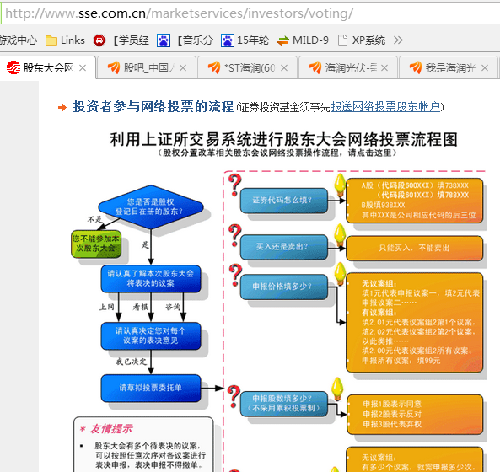Click the green box 您不能参加本次股东大会
500x472 pixels.
pyautogui.click(x=96, y=244)
